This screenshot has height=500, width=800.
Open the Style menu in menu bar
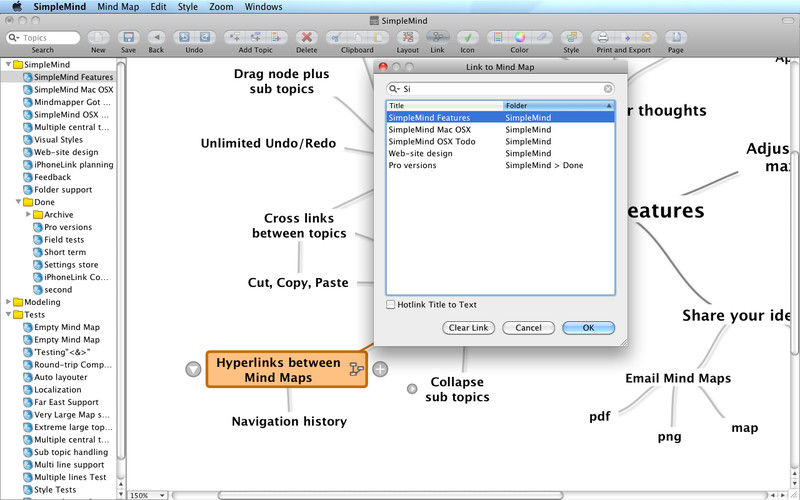(188, 7)
